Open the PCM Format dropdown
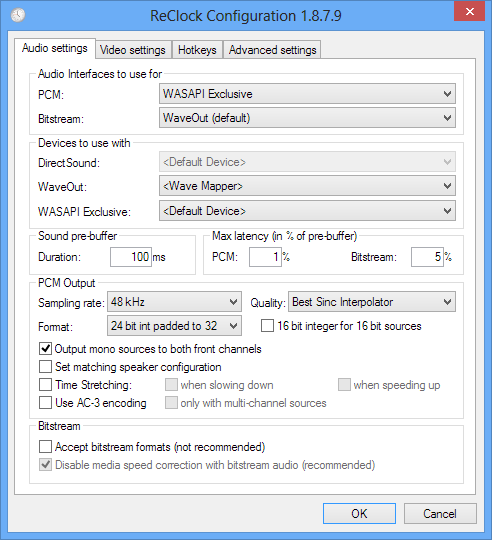This screenshot has height=540, width=492. (x=174, y=326)
